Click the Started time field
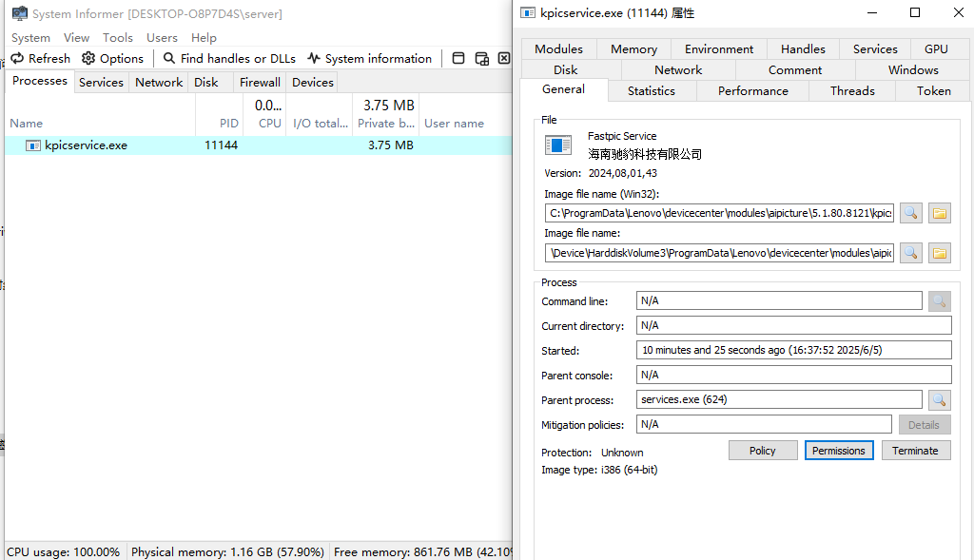This screenshot has height=560, width=974. click(x=793, y=350)
